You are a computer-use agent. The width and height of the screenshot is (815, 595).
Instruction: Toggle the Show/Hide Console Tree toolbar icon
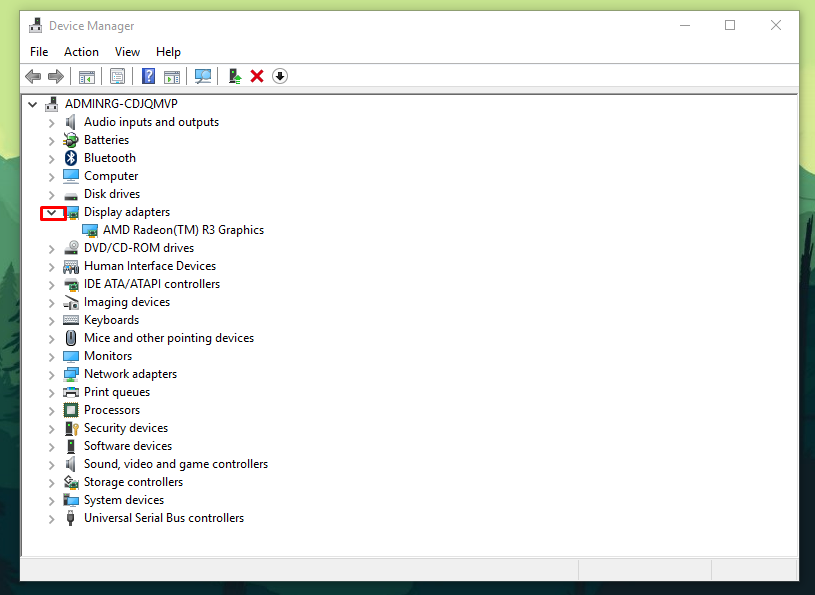87,76
